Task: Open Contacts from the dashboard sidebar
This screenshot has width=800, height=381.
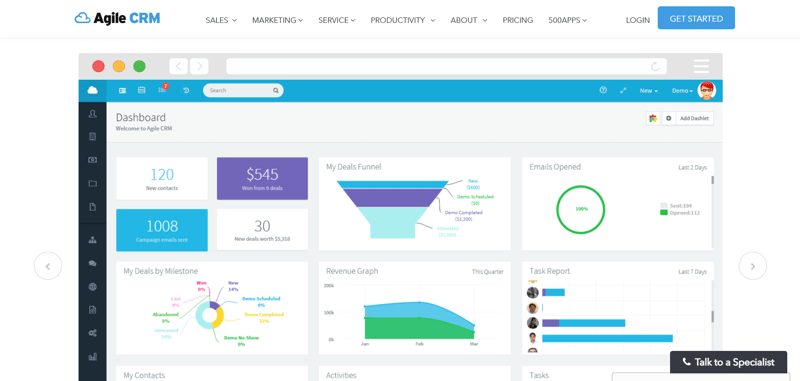Action: point(92,114)
